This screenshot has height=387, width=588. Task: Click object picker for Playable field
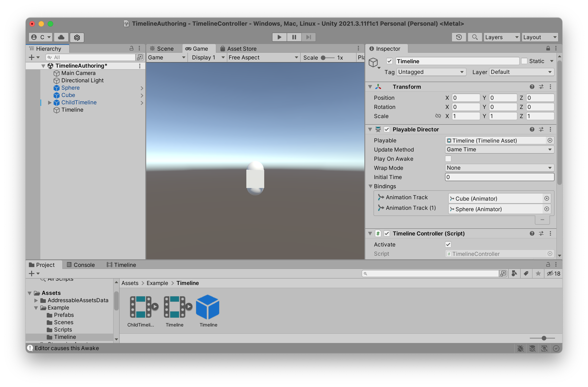tap(550, 140)
